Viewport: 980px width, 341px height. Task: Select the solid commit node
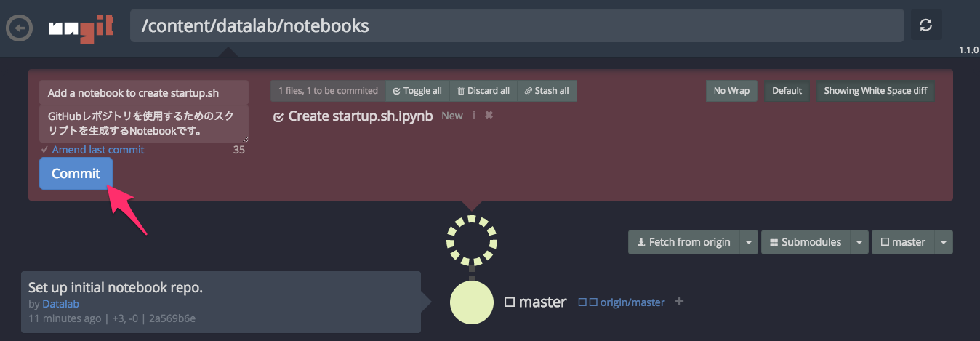tap(473, 301)
